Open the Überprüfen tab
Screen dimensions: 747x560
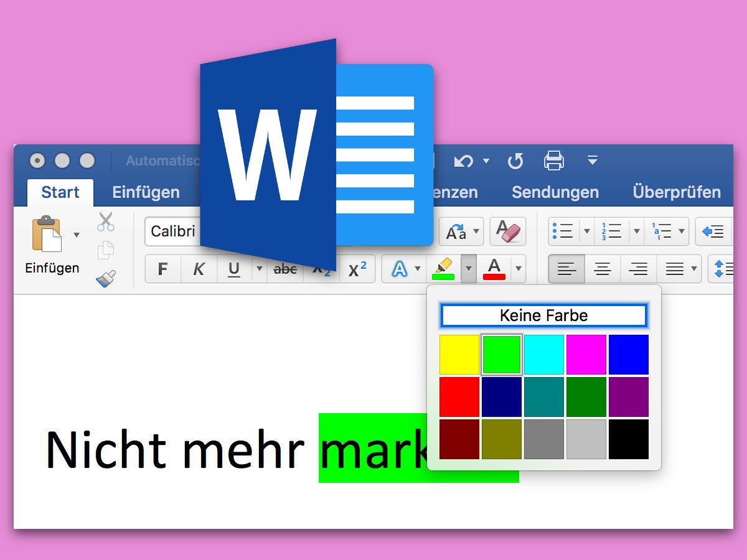click(677, 192)
